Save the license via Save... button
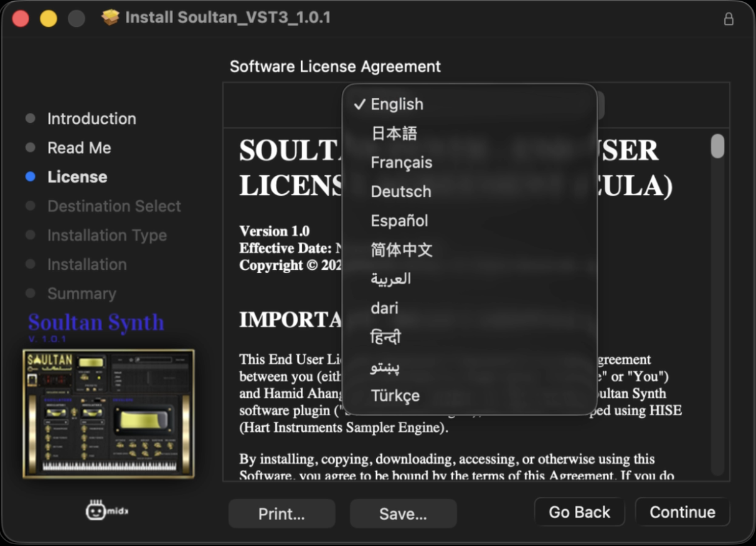 point(403,514)
